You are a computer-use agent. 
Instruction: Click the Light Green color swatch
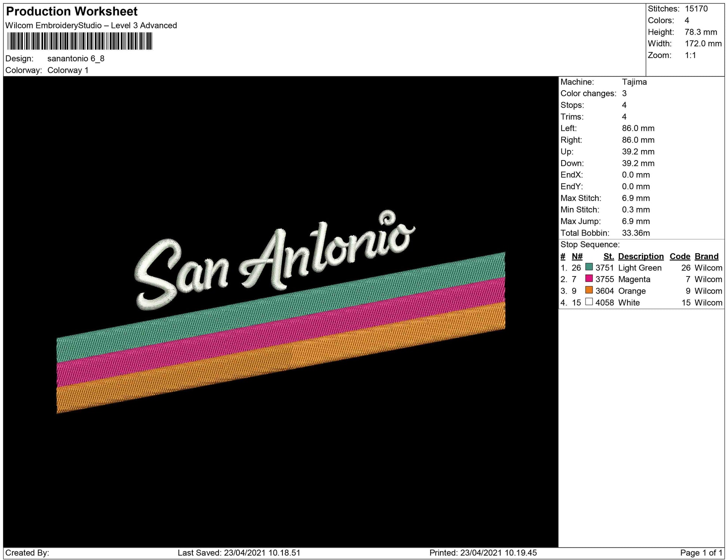click(589, 267)
